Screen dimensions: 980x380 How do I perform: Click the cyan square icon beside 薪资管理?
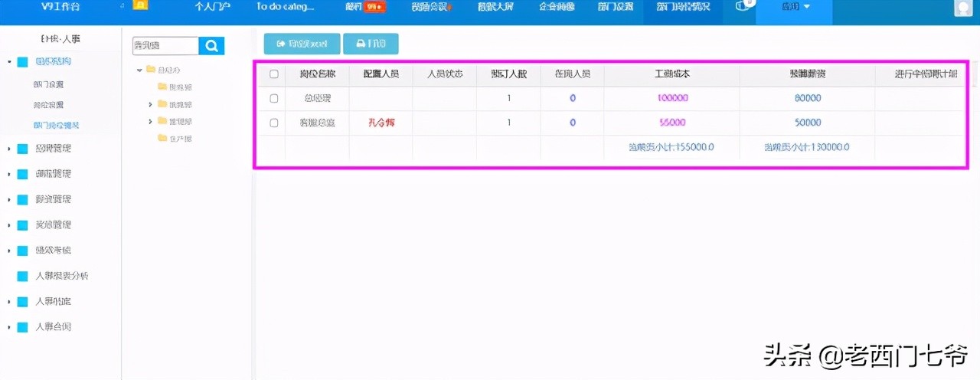[x=22, y=199]
